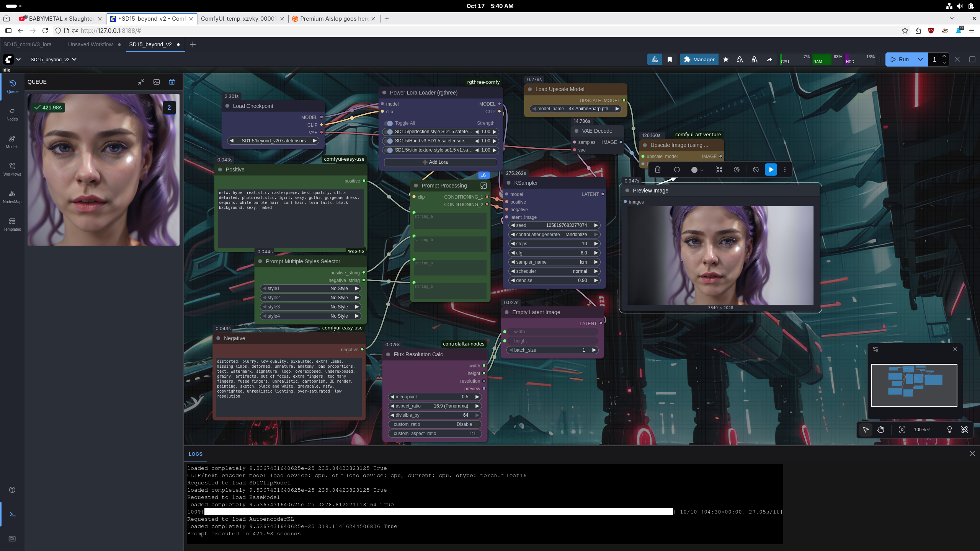Click the generated portrait thumbnail in queue
This screenshot has height=551, width=980.
(103, 170)
